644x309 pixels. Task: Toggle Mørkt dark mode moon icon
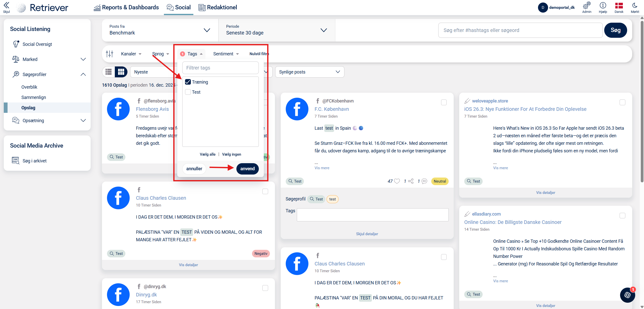point(635,6)
